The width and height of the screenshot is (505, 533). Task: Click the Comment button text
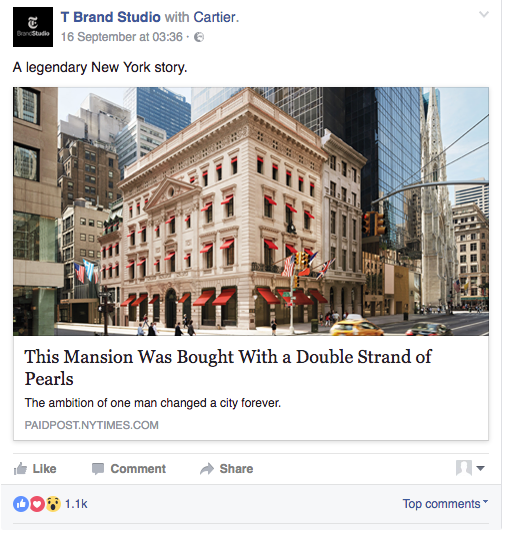138,469
